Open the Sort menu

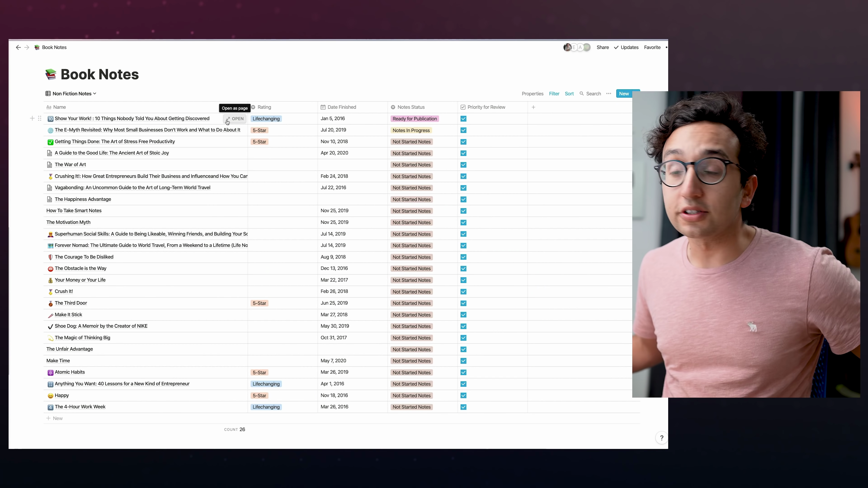click(x=569, y=94)
